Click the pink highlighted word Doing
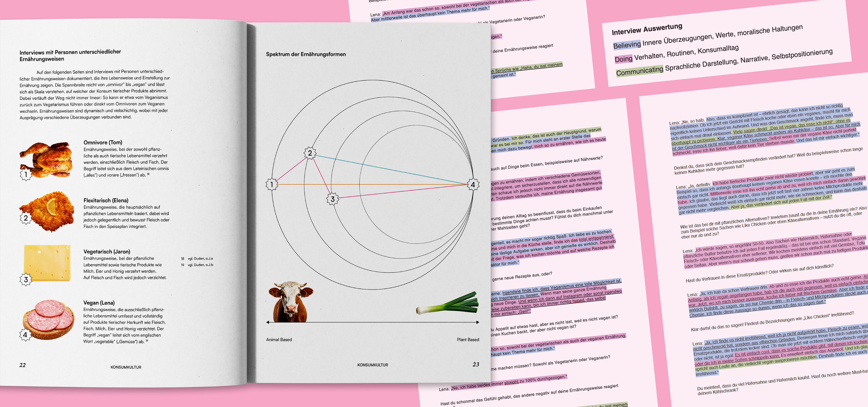868x407 pixels. pos(623,59)
